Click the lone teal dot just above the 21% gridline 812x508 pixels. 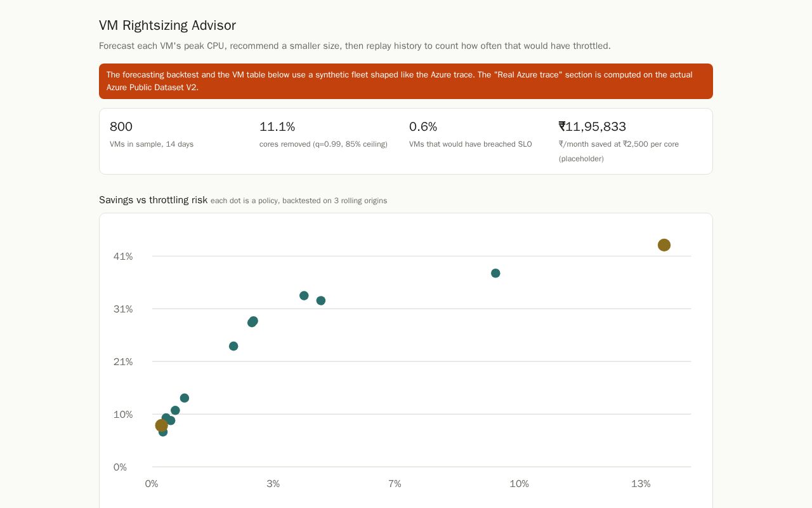[233, 346]
